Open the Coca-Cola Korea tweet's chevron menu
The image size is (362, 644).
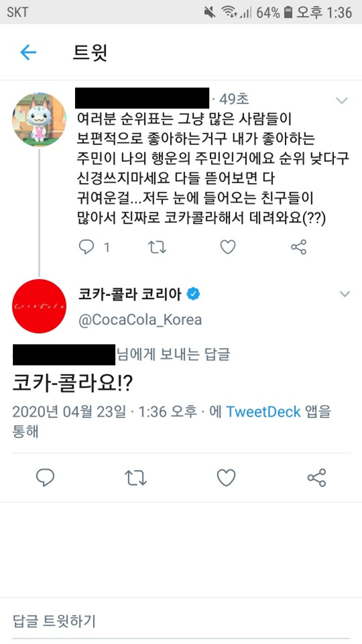pyautogui.click(x=345, y=294)
